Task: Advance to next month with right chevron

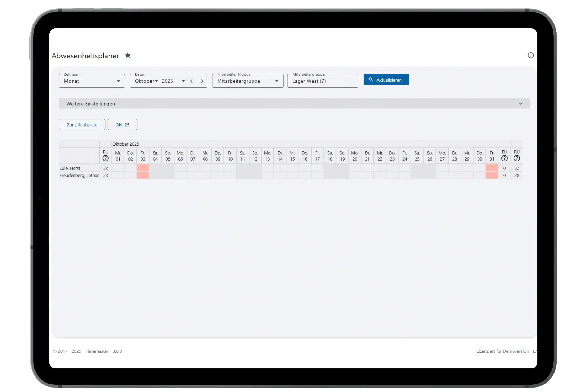Action: (x=202, y=81)
